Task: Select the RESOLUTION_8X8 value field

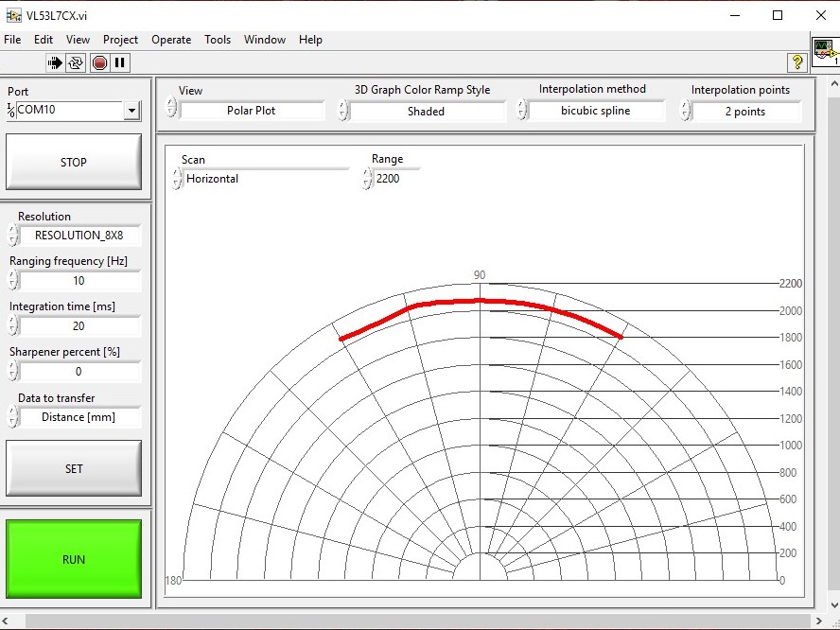Action: 79,236
